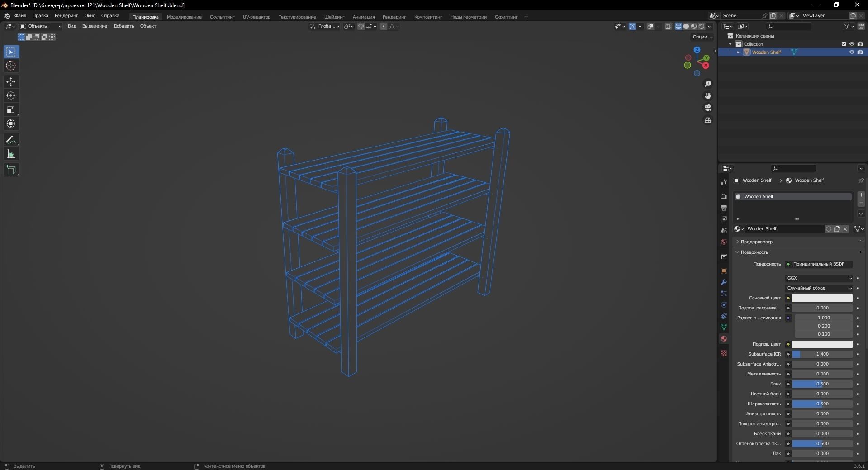Image resolution: width=868 pixels, height=470 pixels.
Task: Open the Object Data mesh tab
Action: point(724,327)
